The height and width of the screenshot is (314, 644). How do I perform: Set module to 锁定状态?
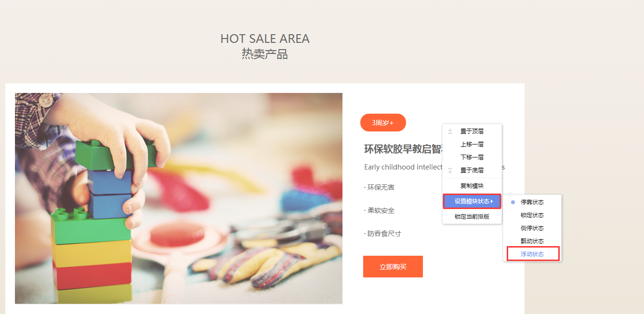[532, 215]
